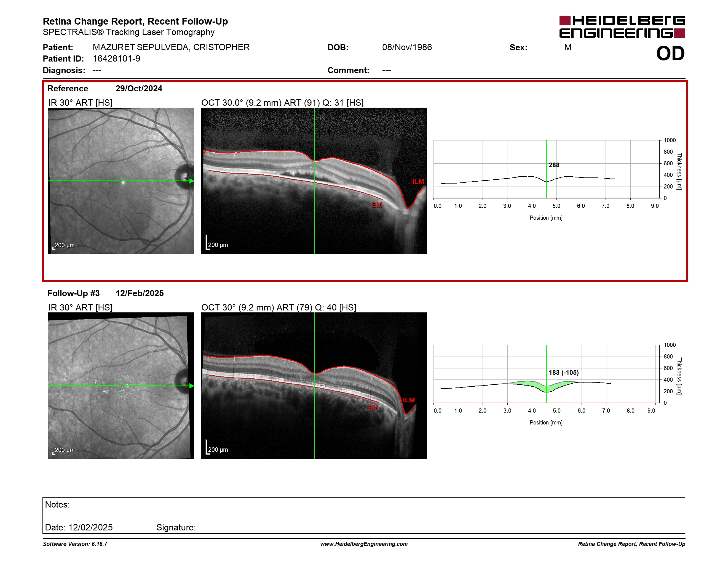
Task: Click the Sex value M
Action: point(568,47)
